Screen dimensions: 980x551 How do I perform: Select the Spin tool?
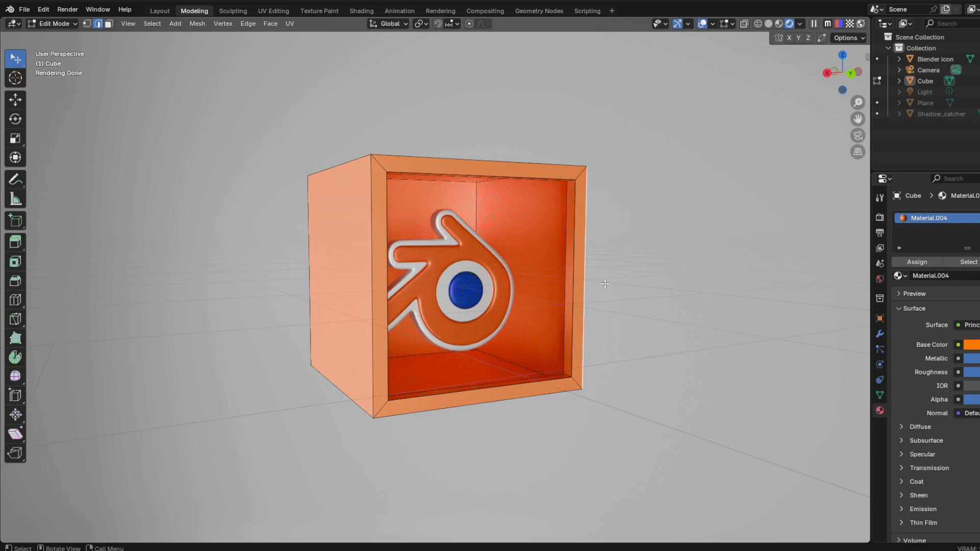coord(15,357)
